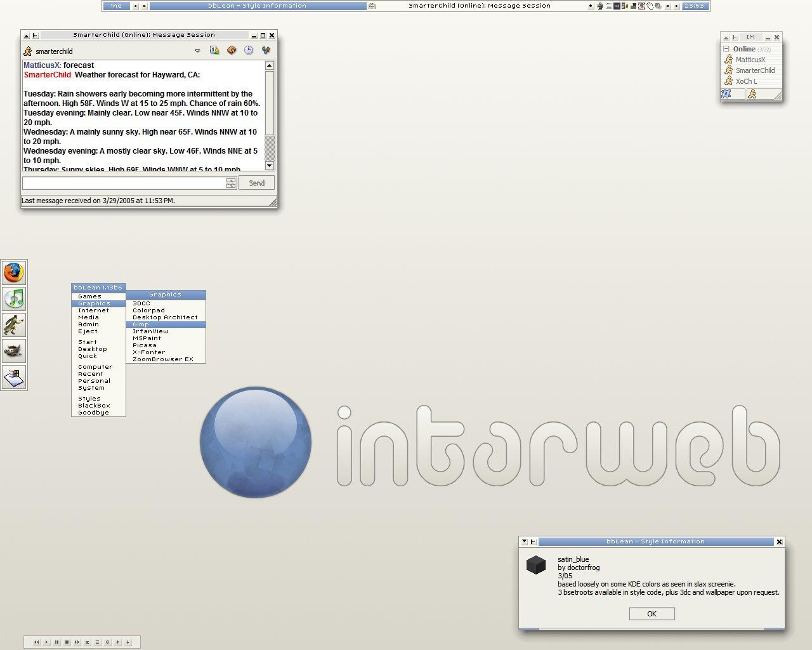Click the AIM man icon at IM window bottom
The image size is (812, 650).
pos(752,94)
